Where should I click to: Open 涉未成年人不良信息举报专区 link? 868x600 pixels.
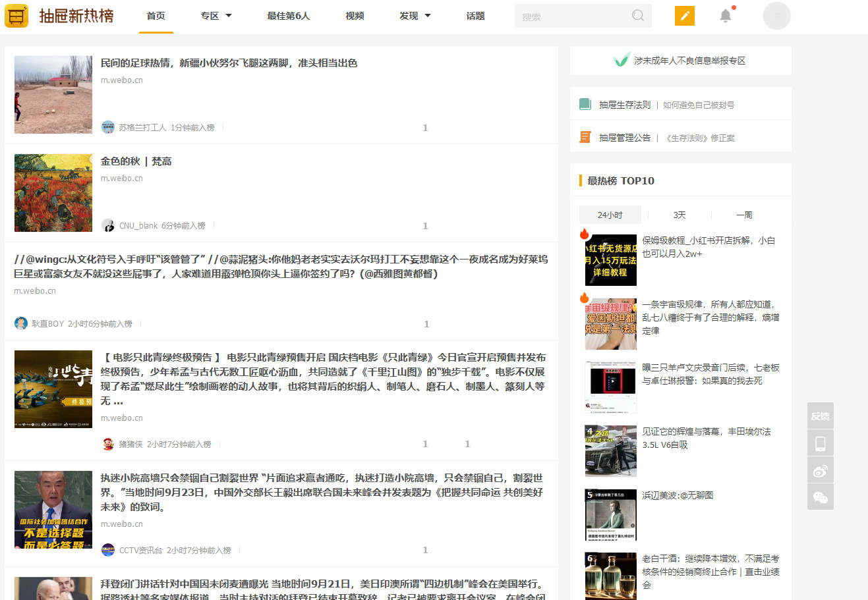tap(689, 61)
